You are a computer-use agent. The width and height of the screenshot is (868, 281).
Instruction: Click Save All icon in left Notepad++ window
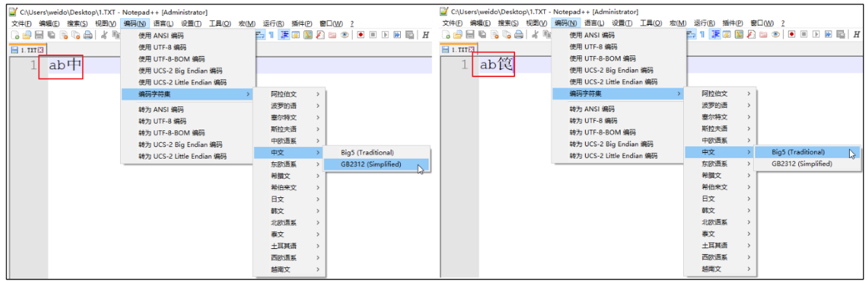51,35
